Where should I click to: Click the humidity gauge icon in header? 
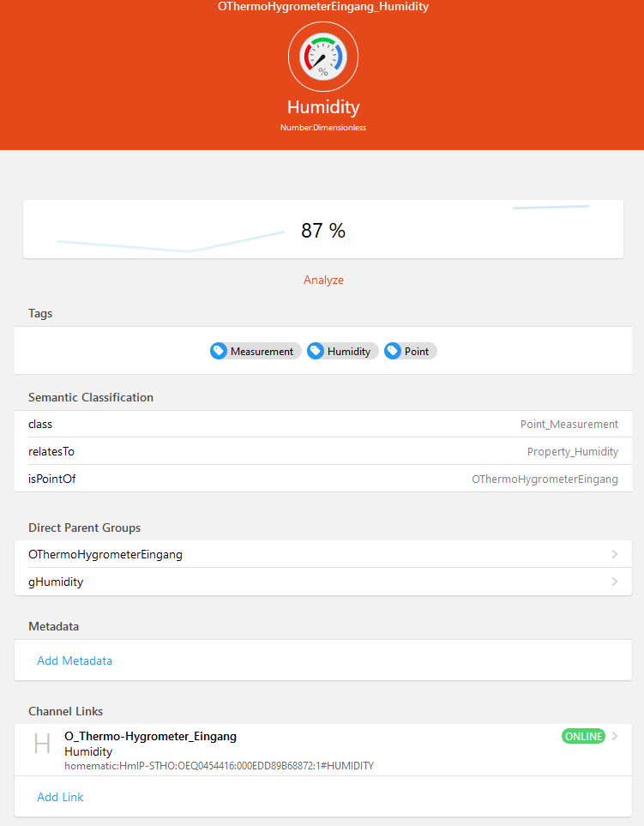click(323, 57)
